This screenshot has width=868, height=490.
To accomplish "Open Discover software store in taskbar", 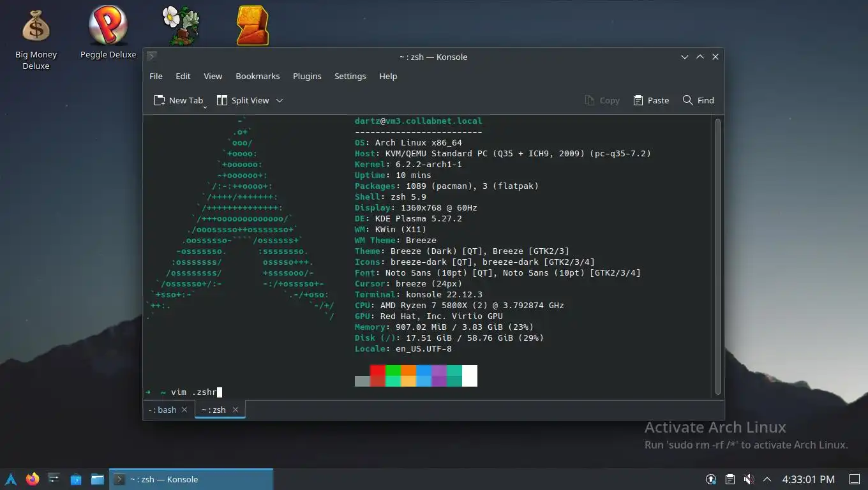I will 76,479.
